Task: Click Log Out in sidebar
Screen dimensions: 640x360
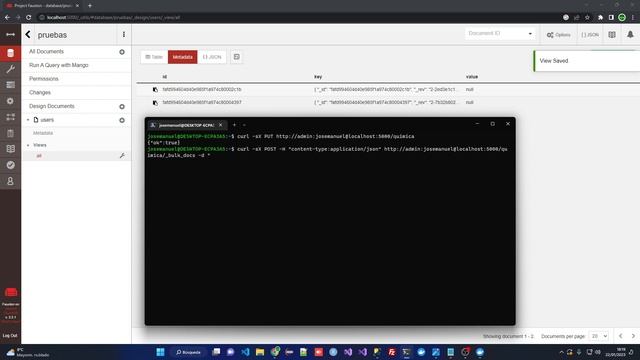Action: [10, 336]
